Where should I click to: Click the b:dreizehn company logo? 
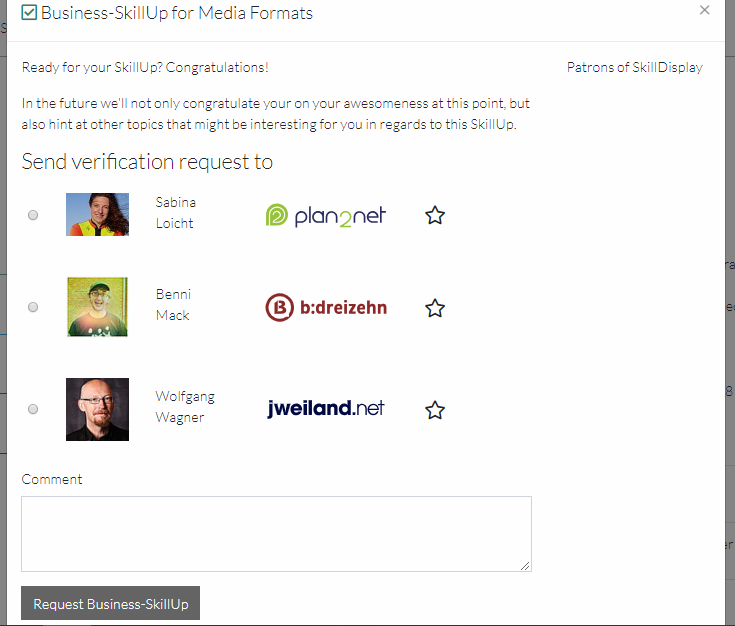coord(325,308)
